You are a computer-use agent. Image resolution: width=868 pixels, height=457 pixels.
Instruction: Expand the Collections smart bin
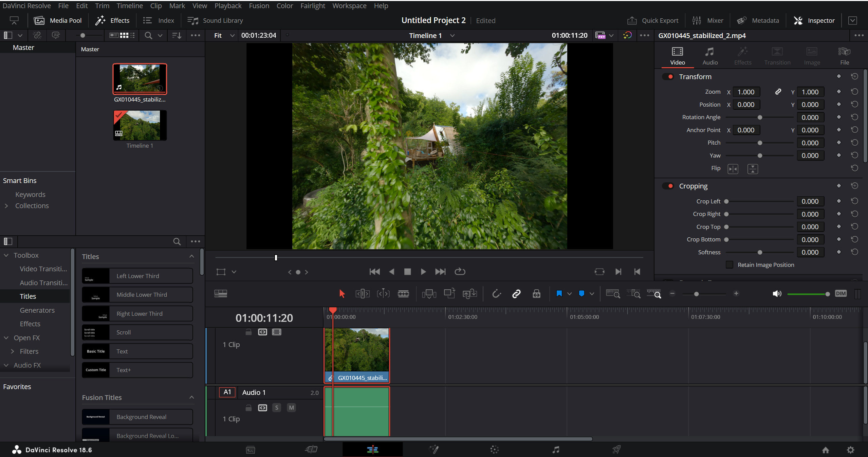[6, 206]
